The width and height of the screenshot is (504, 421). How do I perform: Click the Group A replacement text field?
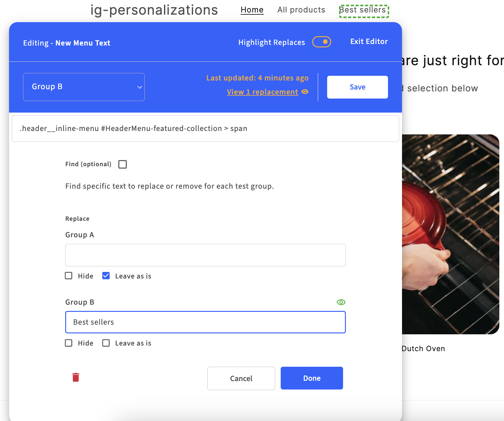[205, 255]
